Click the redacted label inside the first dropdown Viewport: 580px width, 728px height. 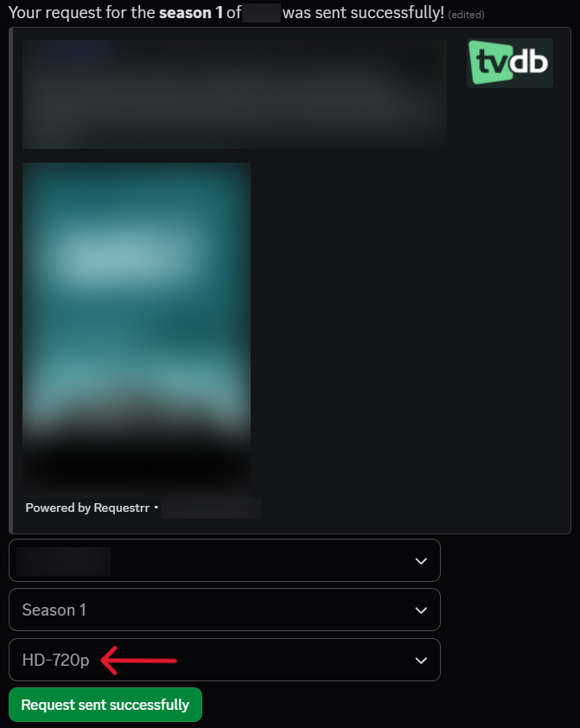pyautogui.click(x=64, y=561)
